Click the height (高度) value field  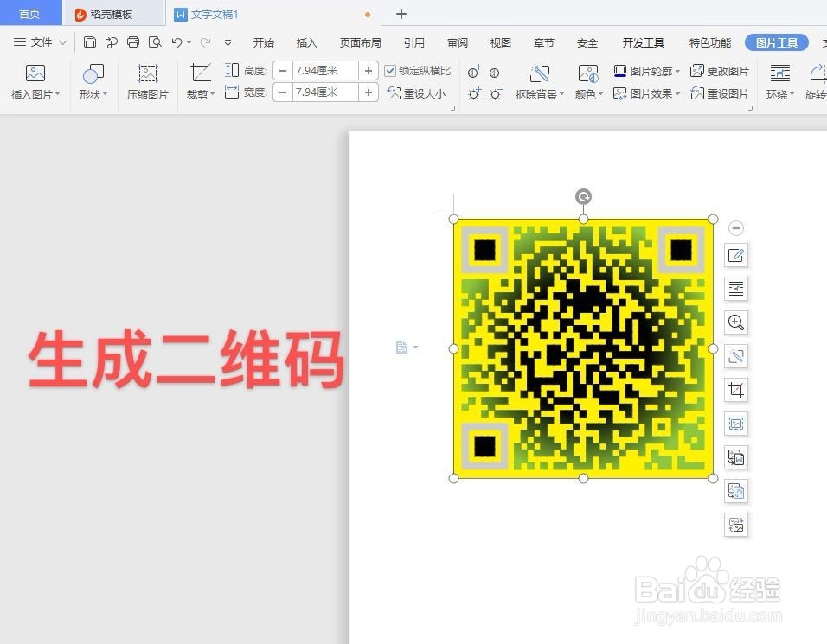(x=325, y=71)
